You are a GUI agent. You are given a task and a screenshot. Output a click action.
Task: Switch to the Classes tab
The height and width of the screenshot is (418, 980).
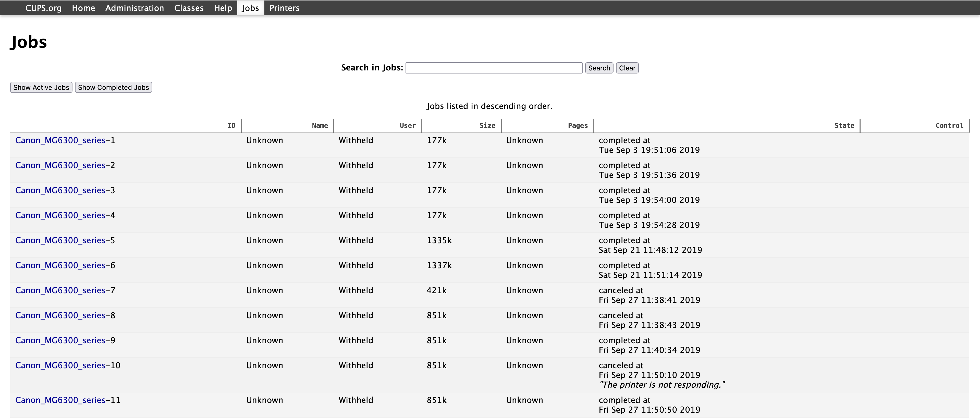(188, 8)
